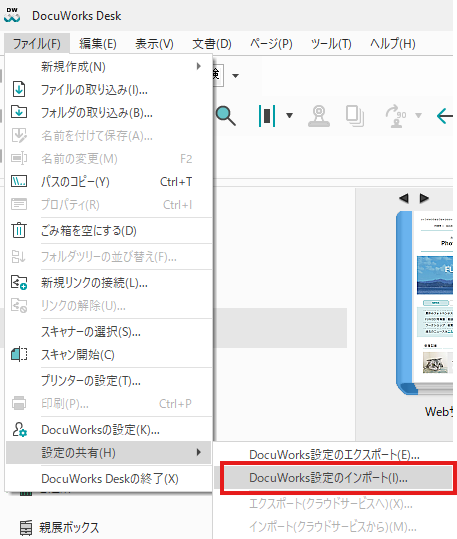Image resolution: width=457 pixels, height=539 pixels.
Task: Expand 設定の共有(H) submenu
Action: (109, 453)
